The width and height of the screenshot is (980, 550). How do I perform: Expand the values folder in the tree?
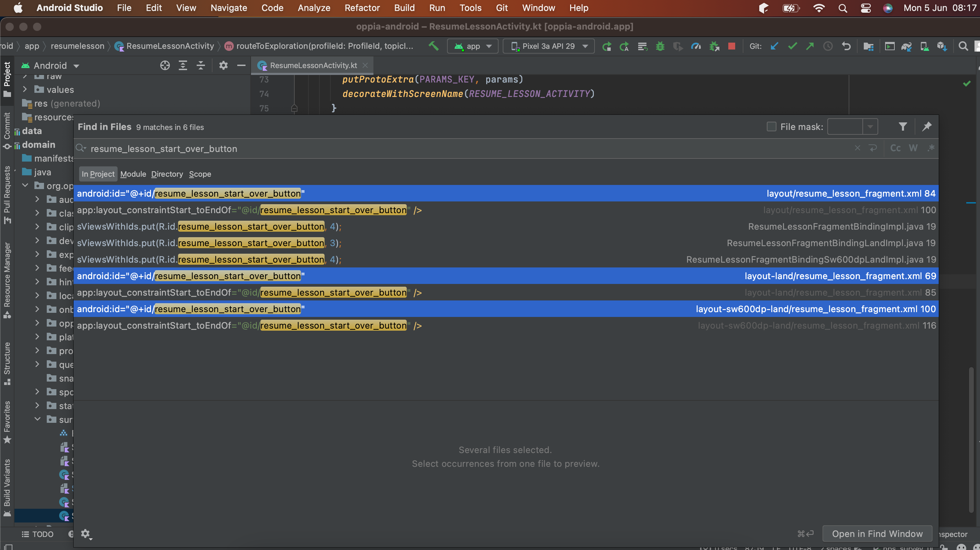click(x=25, y=89)
